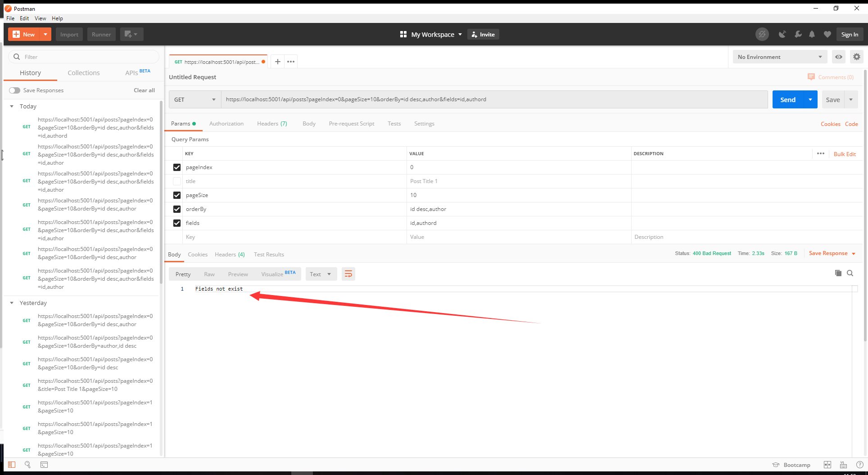Click the empty Key parameter field
The height and width of the screenshot is (475, 868).
294,237
